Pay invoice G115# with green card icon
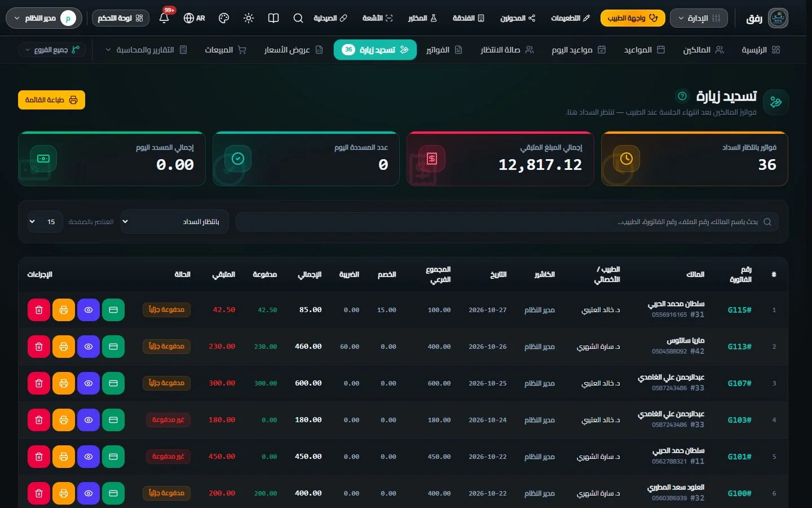This screenshot has width=812, height=508. pyautogui.click(x=113, y=310)
